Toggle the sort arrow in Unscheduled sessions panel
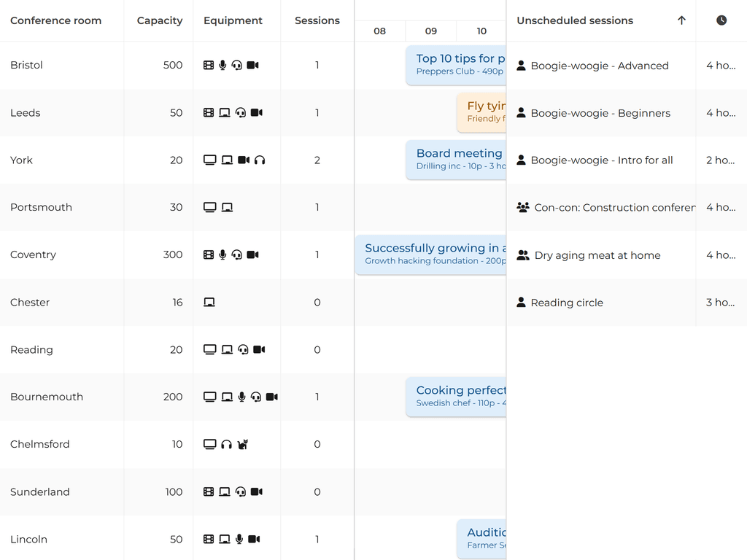 [x=681, y=20]
